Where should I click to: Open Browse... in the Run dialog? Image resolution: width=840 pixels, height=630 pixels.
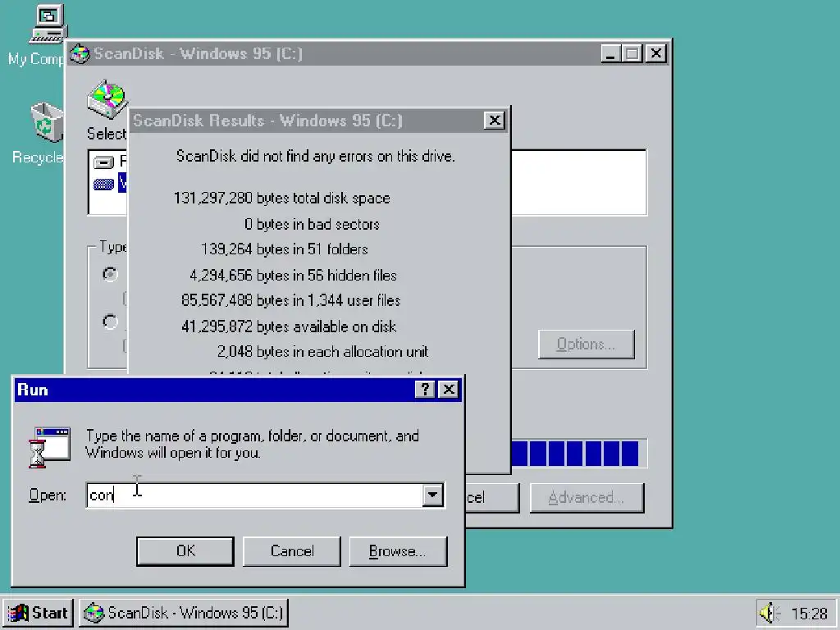coord(398,550)
